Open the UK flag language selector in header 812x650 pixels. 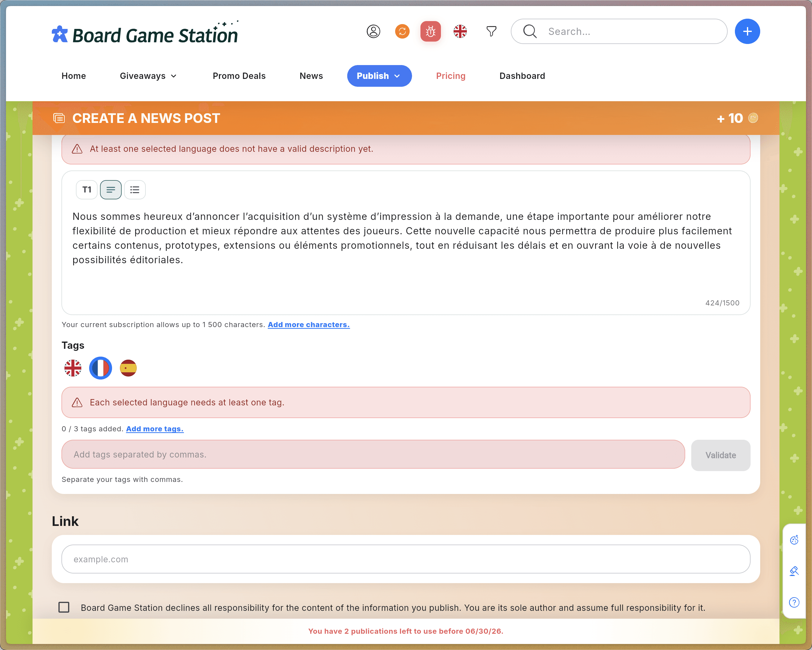point(460,31)
